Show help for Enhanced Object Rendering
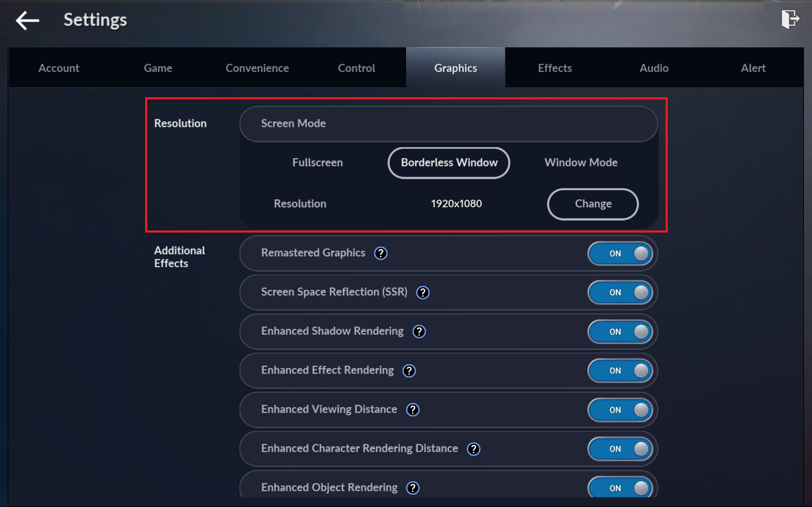The height and width of the screenshot is (507, 812). click(x=413, y=488)
